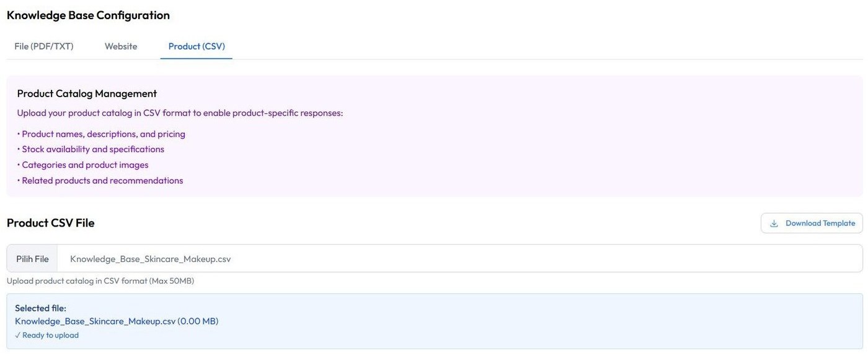
Task: Click the 'Related products and recommendations' bullet
Action: pyautogui.click(x=100, y=181)
